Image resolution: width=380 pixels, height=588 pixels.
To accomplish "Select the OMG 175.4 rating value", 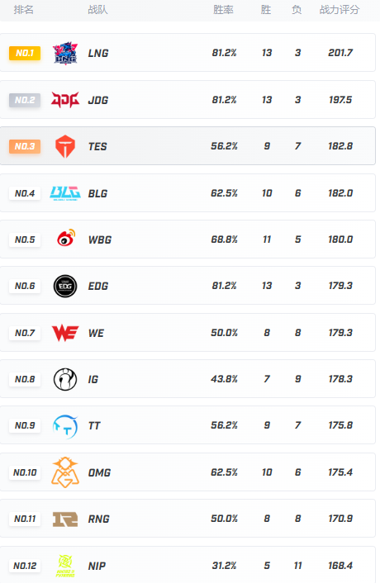I will (x=340, y=472).
